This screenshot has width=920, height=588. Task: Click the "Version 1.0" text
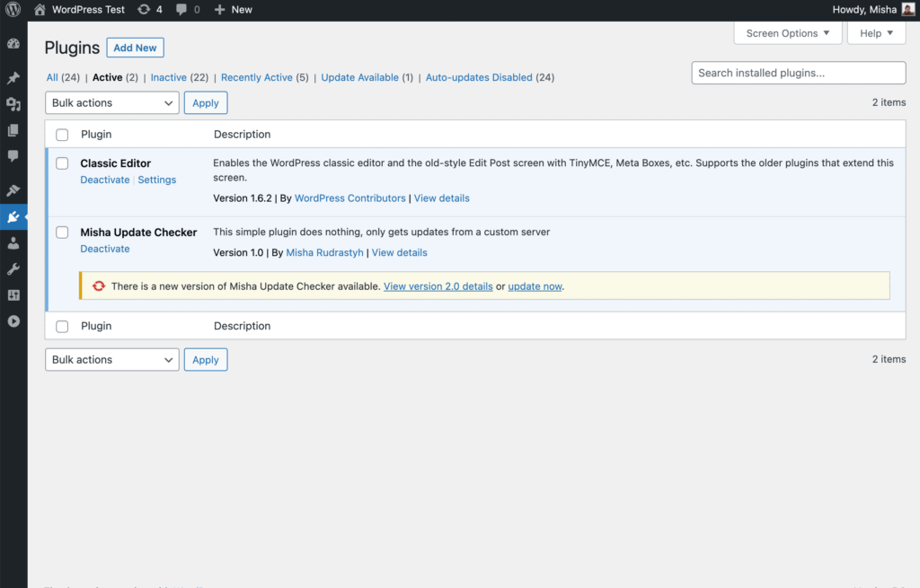[238, 252]
